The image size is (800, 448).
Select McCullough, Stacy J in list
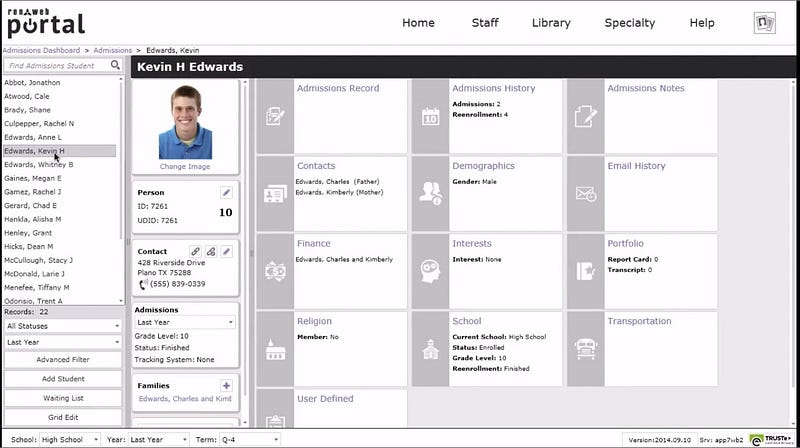39,260
